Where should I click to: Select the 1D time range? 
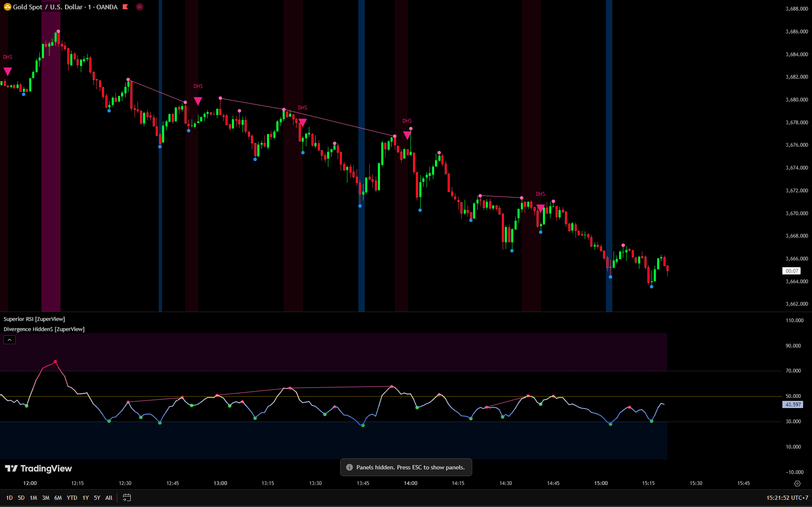[9, 498]
